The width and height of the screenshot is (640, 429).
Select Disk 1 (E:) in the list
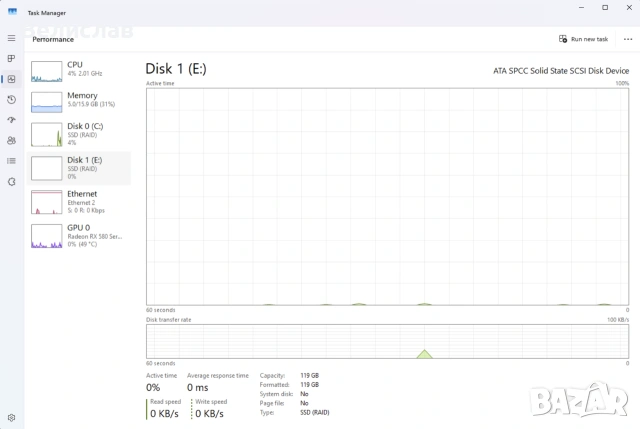click(79, 168)
